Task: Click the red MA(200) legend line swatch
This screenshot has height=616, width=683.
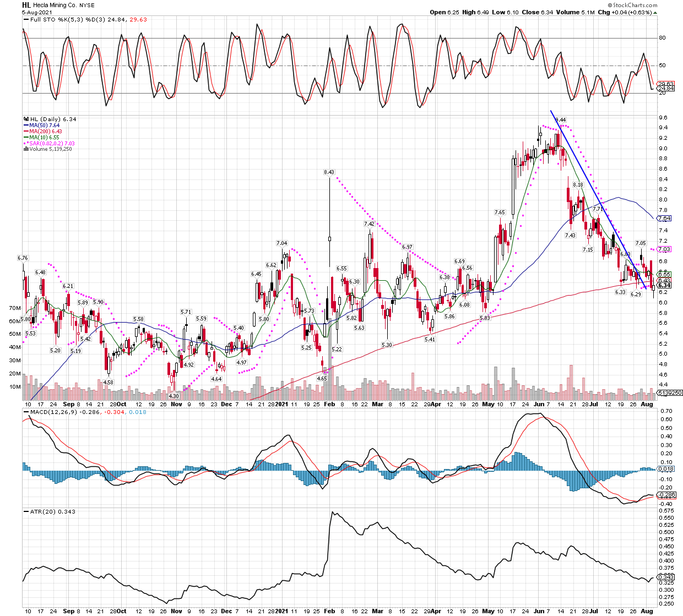Action: (x=26, y=132)
